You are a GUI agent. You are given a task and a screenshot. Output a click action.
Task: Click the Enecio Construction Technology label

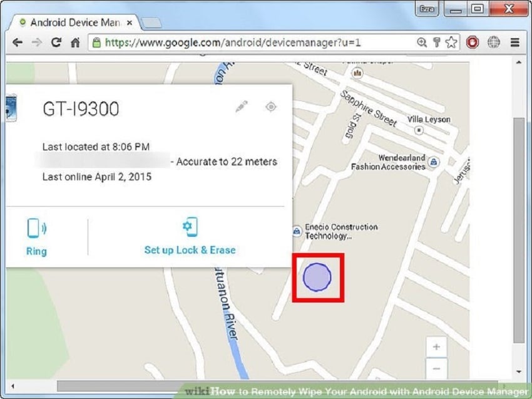341,231
